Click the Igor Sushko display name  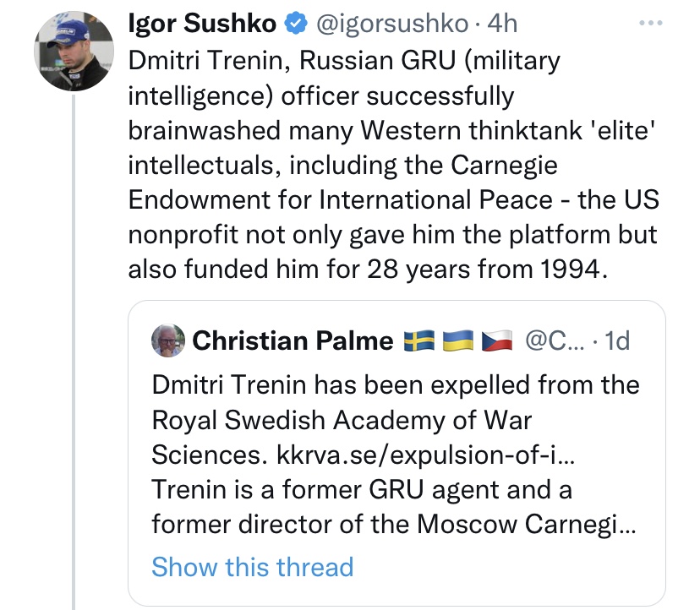201,25
